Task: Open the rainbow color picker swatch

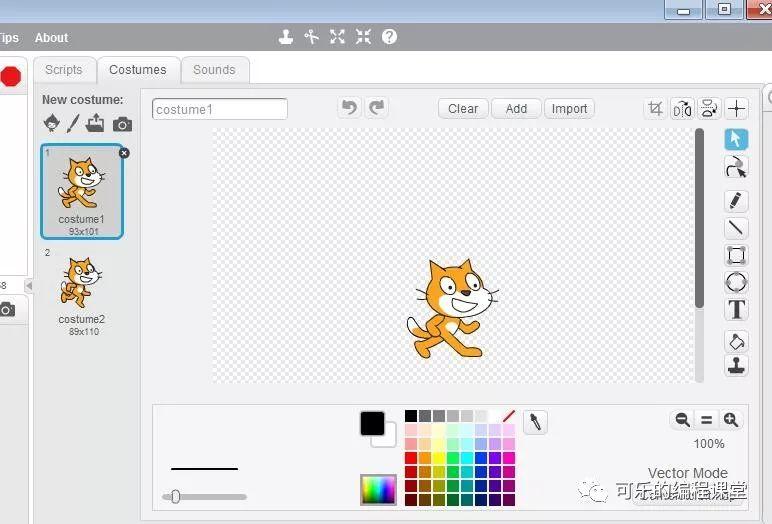Action: [x=378, y=490]
